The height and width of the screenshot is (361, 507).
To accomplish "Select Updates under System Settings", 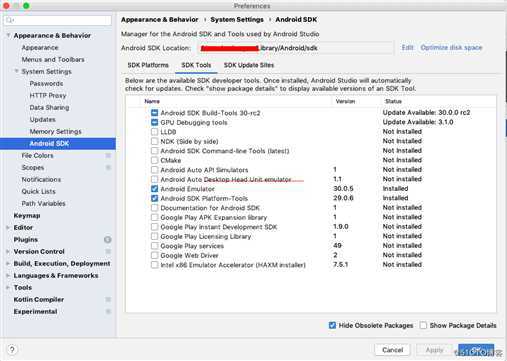I will point(43,119).
